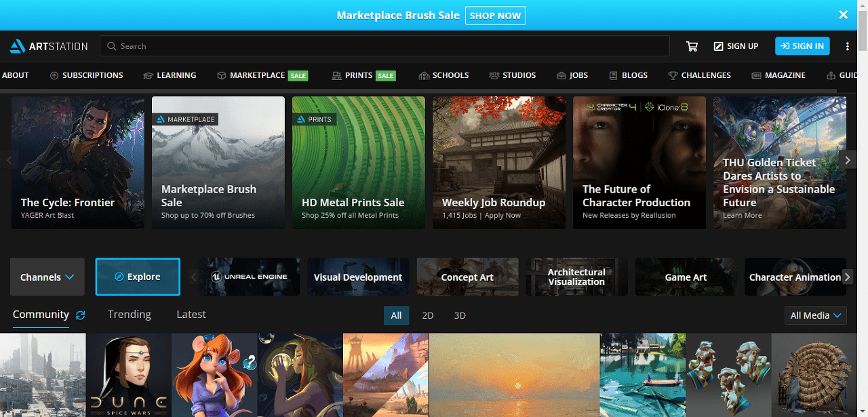Open the Dune Spice Wars artwork thumbnail
This screenshot has height=417, width=868.
tap(129, 375)
